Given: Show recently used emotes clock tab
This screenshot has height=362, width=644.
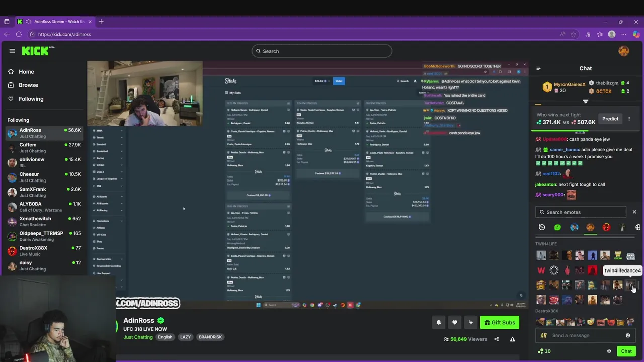Looking at the screenshot, I should point(542,227).
